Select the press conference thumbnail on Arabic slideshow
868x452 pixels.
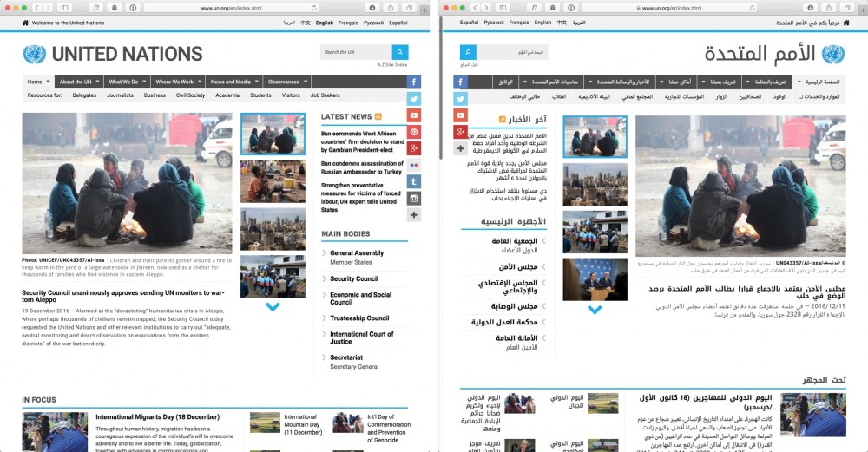coord(595,279)
